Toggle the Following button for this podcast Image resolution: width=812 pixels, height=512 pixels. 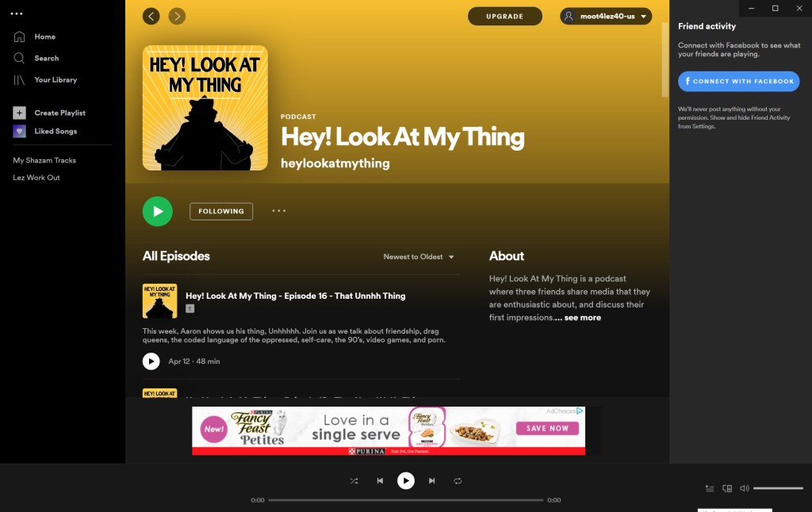click(221, 211)
